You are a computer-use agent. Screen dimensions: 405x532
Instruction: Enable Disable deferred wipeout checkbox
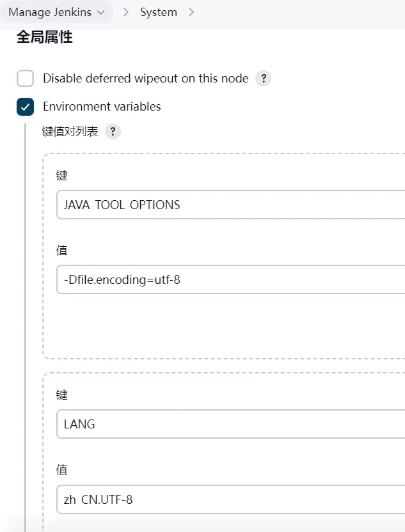(25, 79)
